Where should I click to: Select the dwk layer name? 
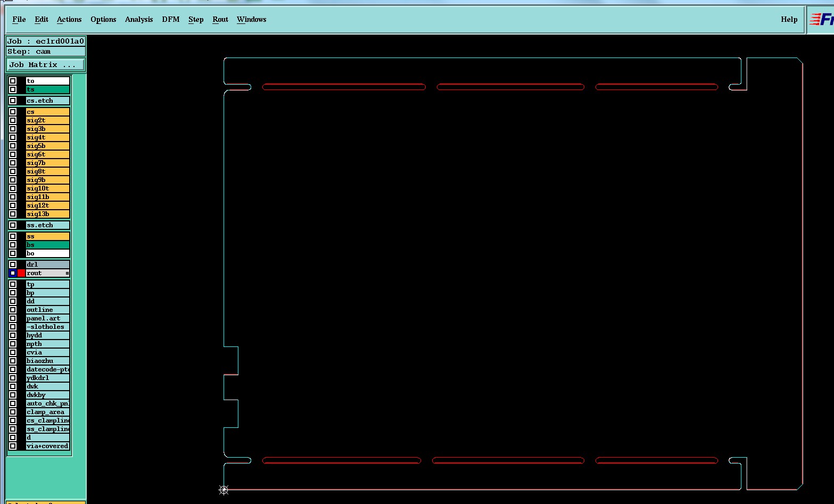pyautogui.click(x=47, y=386)
